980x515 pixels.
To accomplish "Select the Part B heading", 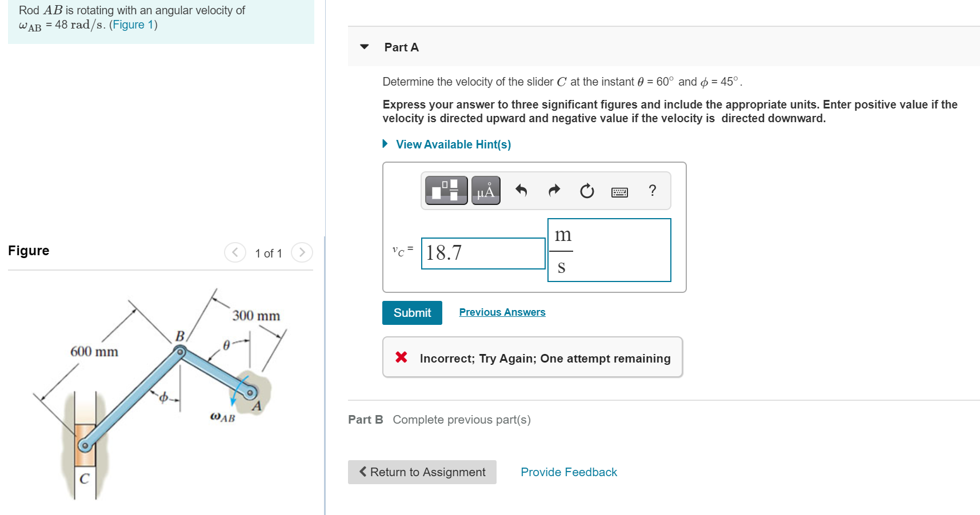I will point(365,419).
